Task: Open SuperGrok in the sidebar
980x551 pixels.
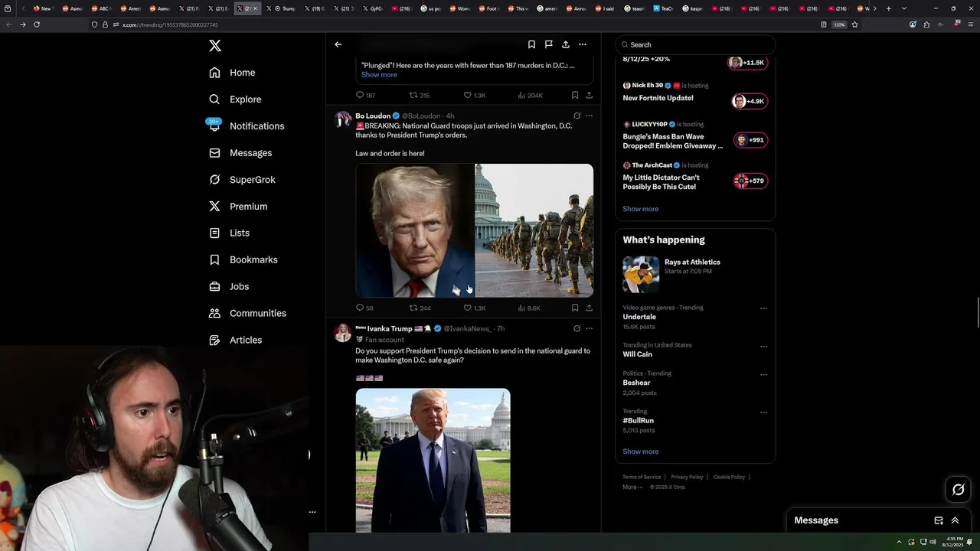Action: coord(242,180)
